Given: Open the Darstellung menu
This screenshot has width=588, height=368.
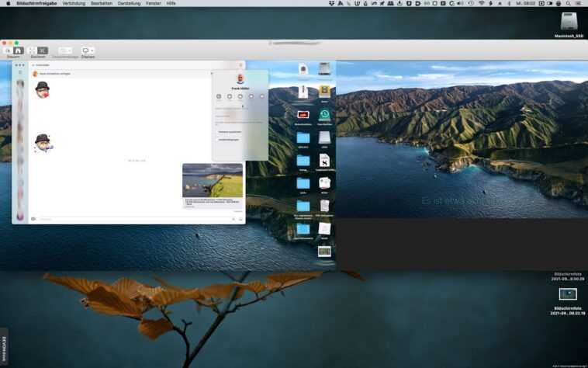Looking at the screenshot, I should [x=129, y=3].
